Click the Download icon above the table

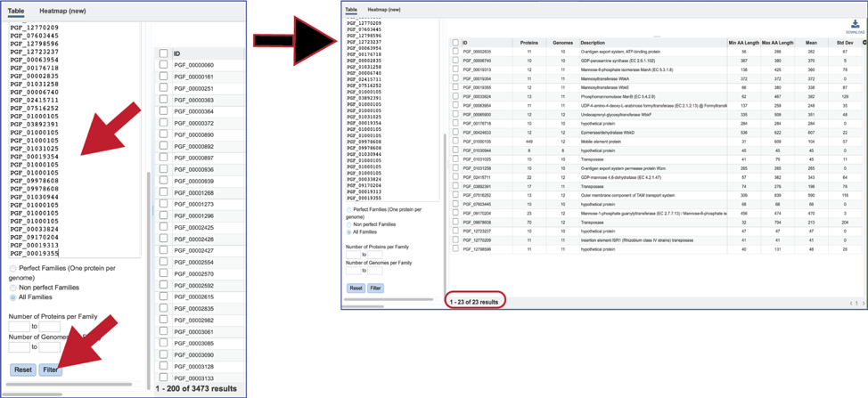[855, 26]
